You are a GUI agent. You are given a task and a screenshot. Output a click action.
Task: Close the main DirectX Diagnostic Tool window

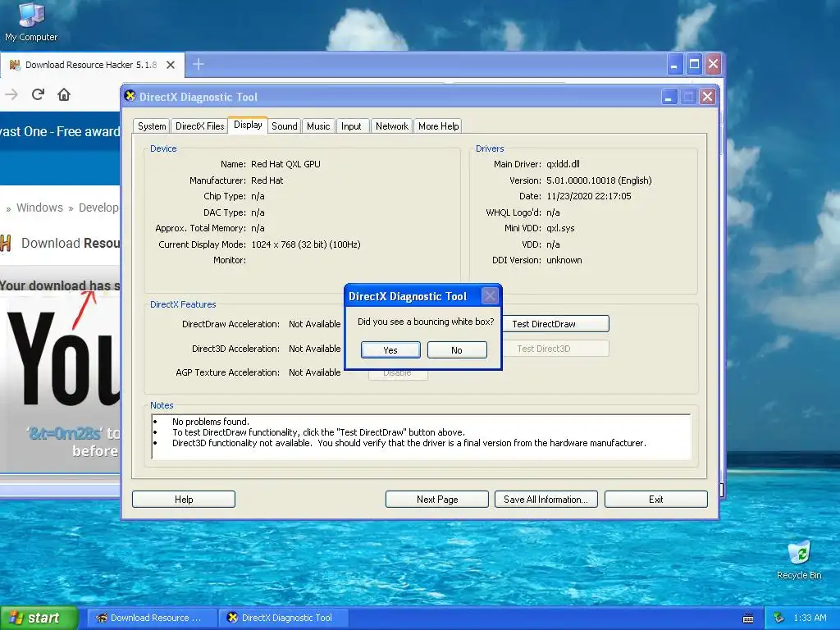707,97
